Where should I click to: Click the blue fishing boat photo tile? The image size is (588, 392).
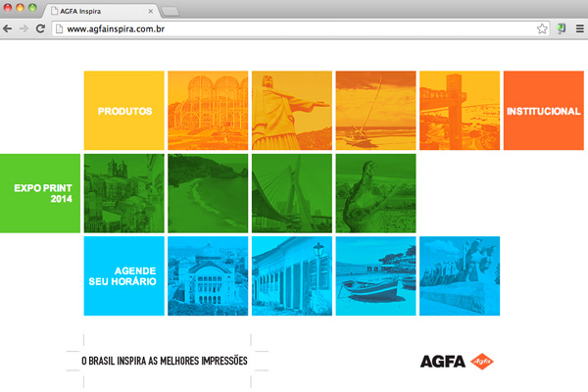[x=375, y=275]
